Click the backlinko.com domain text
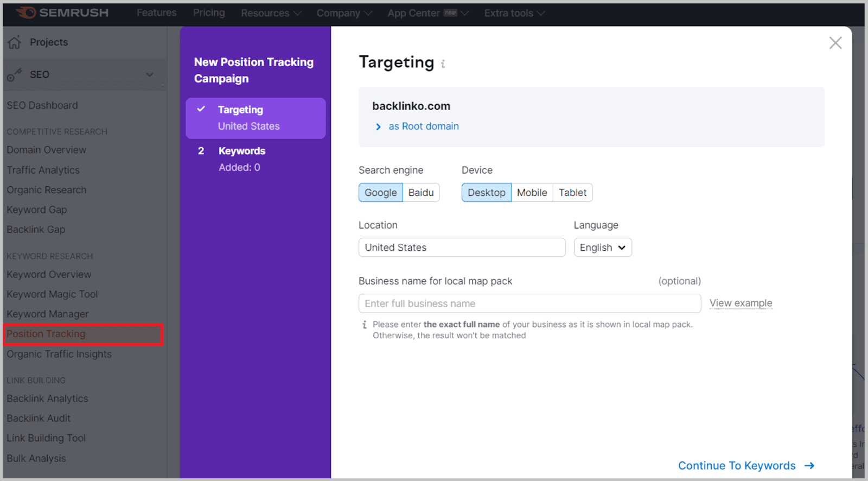868x481 pixels. coord(411,106)
